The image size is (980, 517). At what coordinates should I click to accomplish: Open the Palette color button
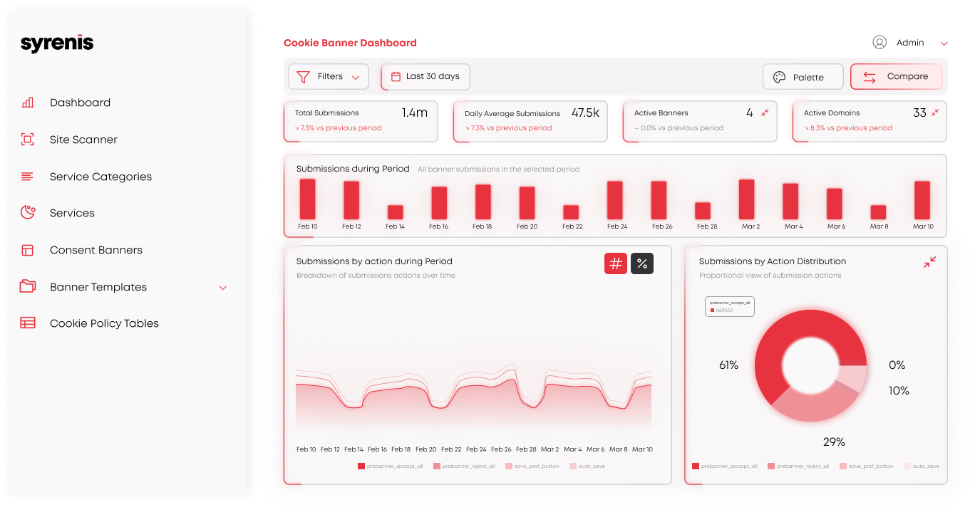point(803,77)
